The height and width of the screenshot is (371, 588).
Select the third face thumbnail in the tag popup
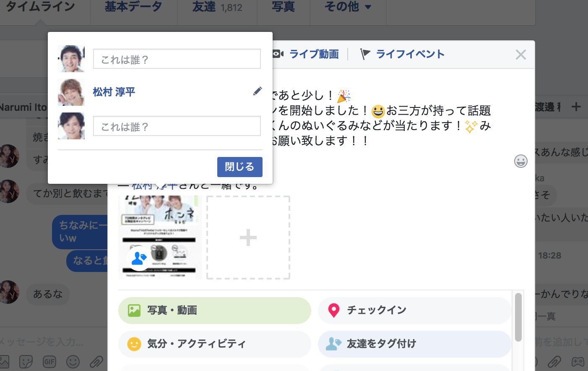pyautogui.click(x=71, y=126)
